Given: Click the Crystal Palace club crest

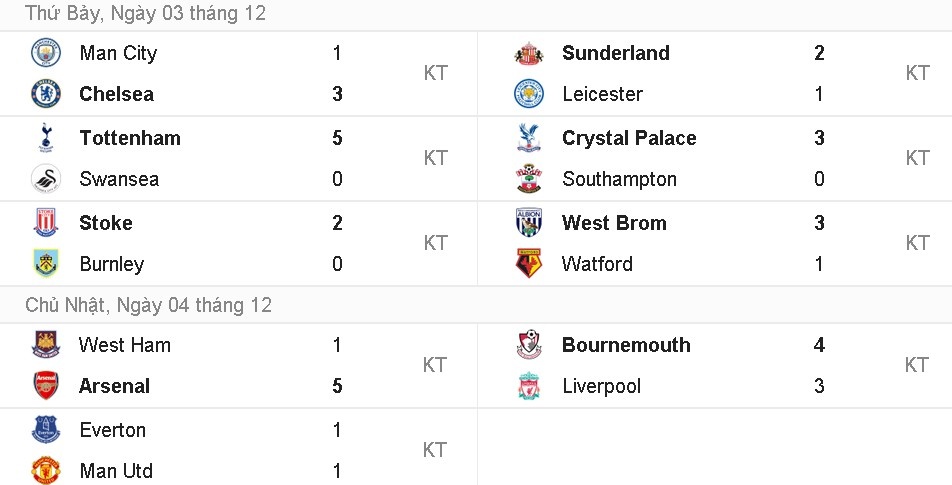Looking at the screenshot, I should (528, 138).
